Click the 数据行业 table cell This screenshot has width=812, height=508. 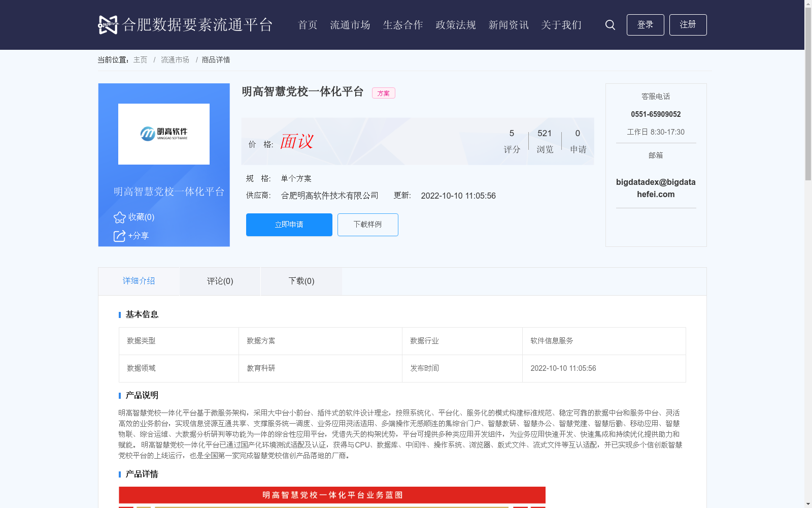462,341
